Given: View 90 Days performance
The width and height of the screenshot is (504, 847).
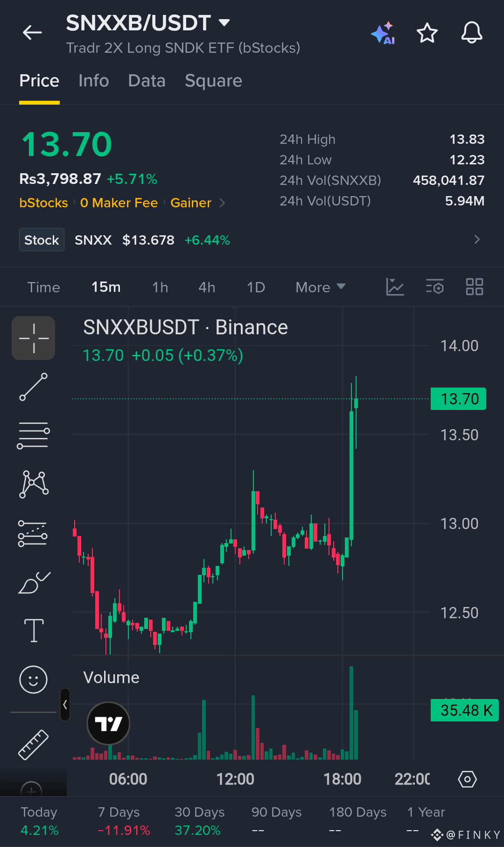Looking at the screenshot, I should click(276, 821).
